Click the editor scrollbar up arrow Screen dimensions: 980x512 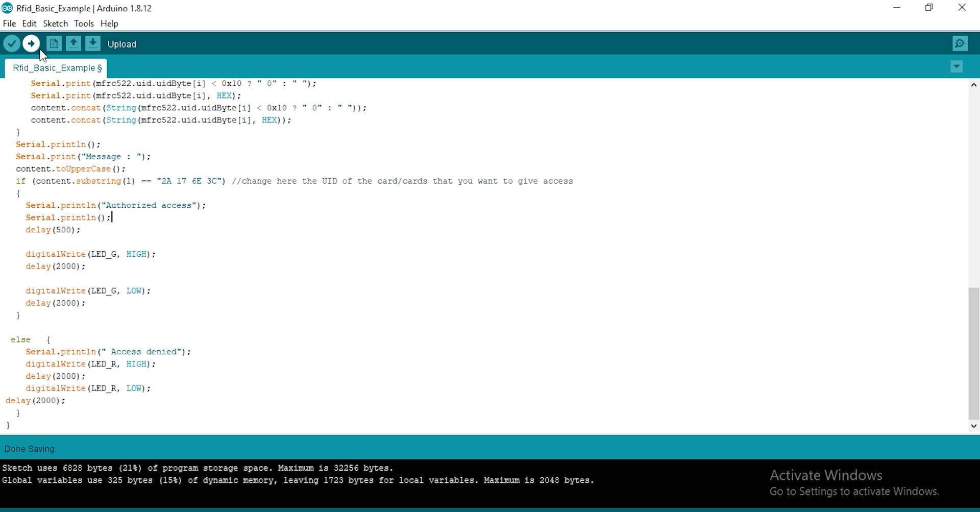click(973, 85)
